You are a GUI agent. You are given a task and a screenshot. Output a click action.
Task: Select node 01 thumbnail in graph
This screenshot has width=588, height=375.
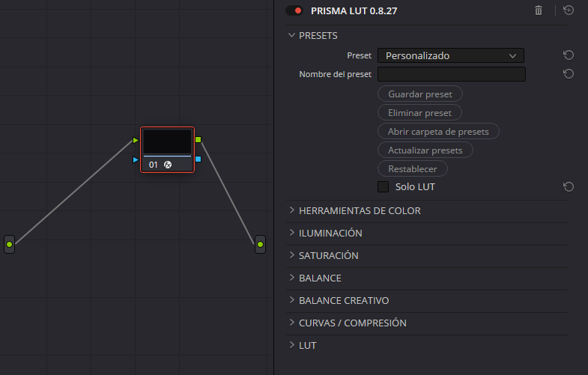(167, 141)
